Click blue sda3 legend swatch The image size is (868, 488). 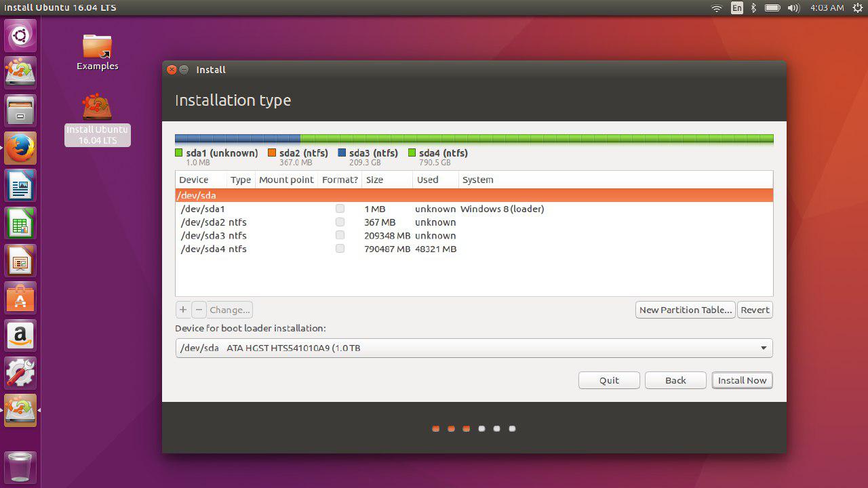click(342, 153)
